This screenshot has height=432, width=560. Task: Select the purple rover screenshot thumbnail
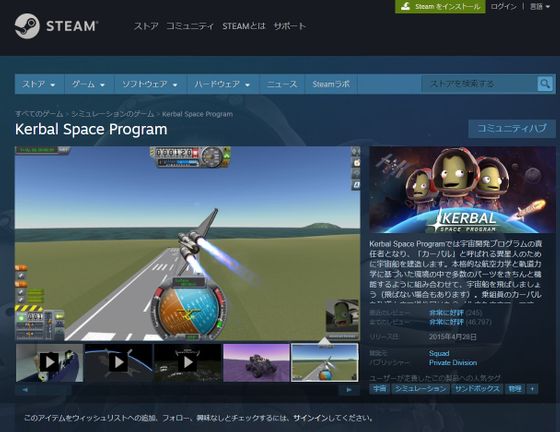[x=256, y=362]
